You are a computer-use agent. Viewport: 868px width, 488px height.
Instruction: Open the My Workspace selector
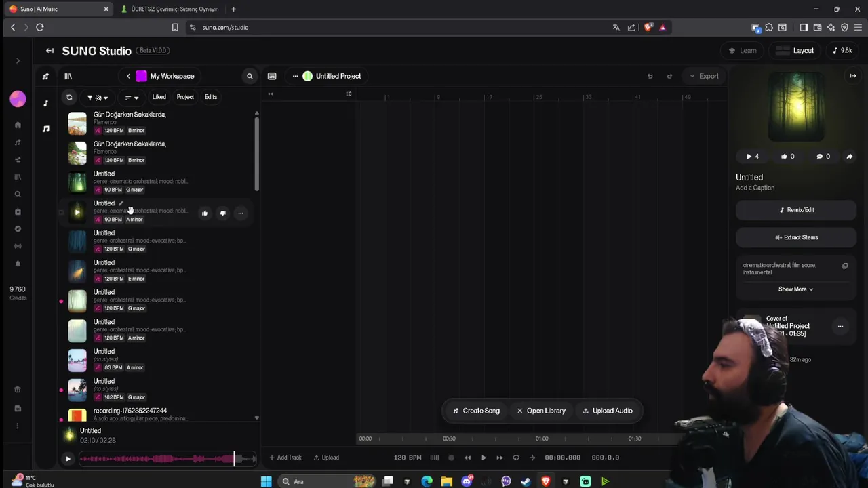(x=165, y=77)
